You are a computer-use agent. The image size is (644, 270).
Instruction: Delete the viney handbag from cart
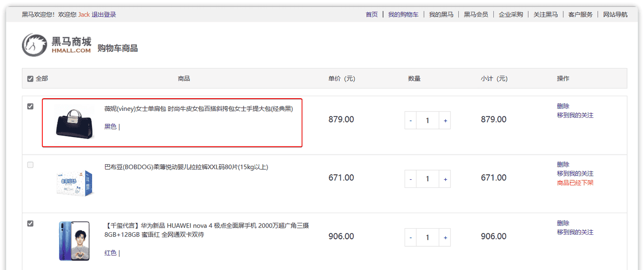click(563, 106)
